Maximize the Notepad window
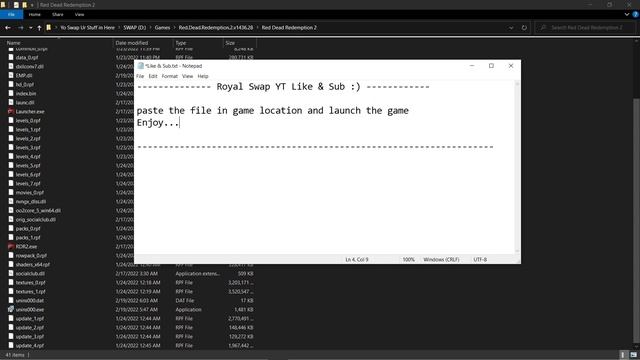 (491, 66)
